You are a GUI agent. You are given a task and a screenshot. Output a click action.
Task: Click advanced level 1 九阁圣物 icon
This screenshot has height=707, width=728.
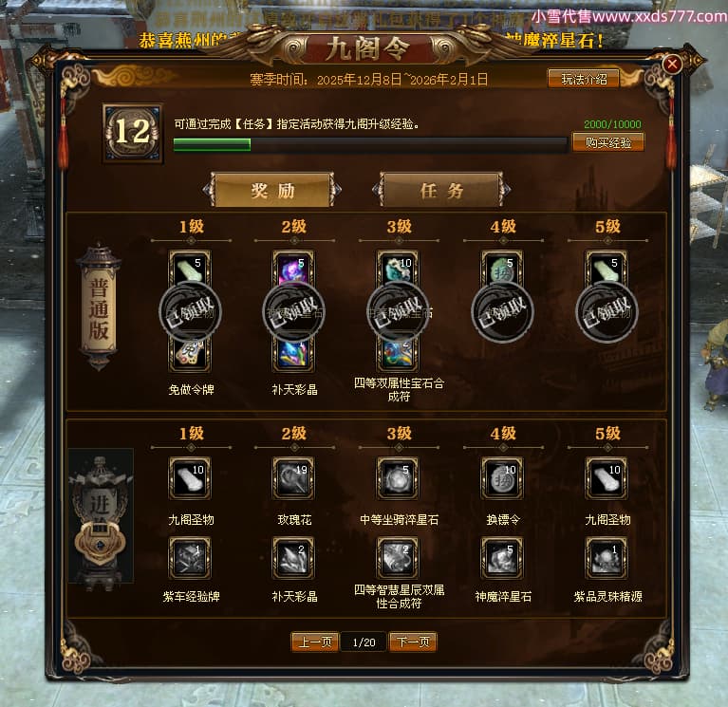click(x=190, y=477)
